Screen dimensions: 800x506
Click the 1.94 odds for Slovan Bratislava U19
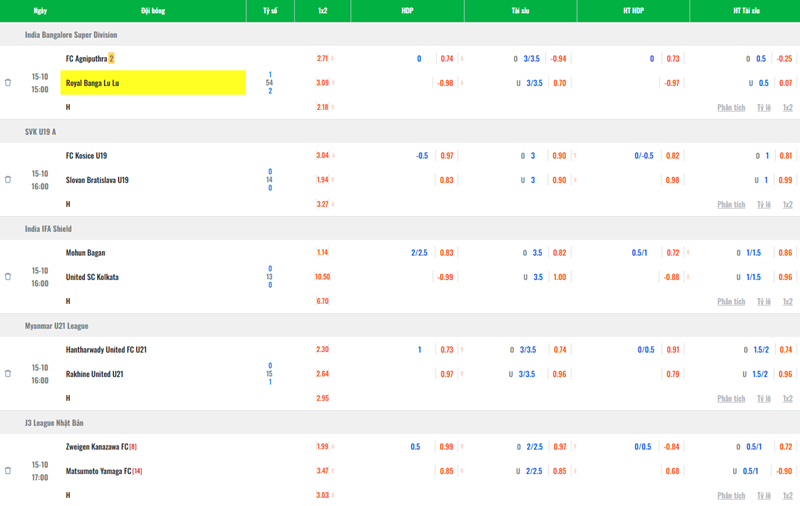[322, 180]
